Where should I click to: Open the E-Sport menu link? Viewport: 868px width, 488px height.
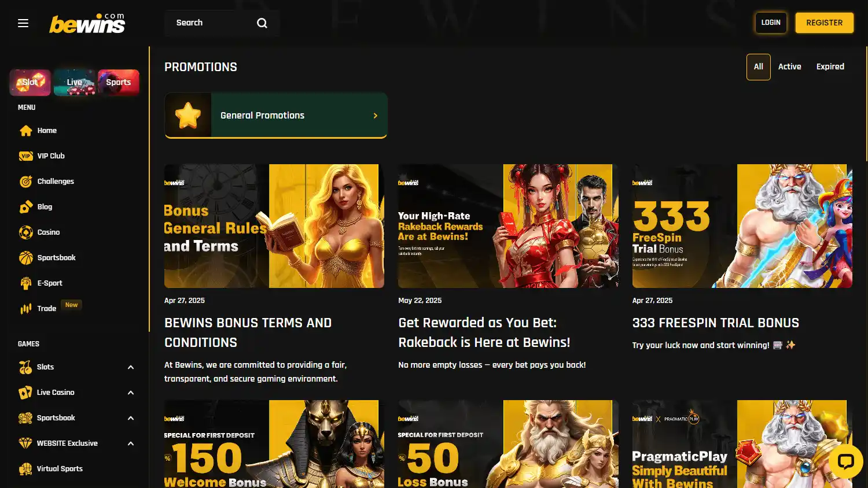click(50, 283)
